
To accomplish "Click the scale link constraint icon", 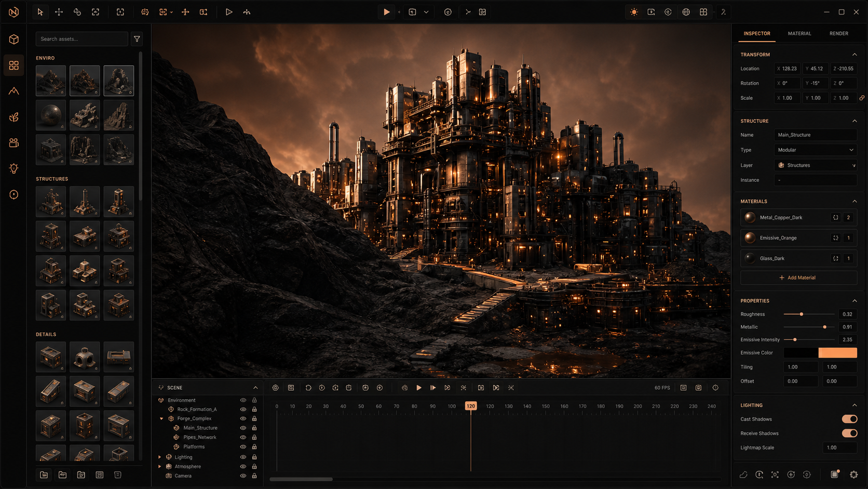I will point(862,98).
